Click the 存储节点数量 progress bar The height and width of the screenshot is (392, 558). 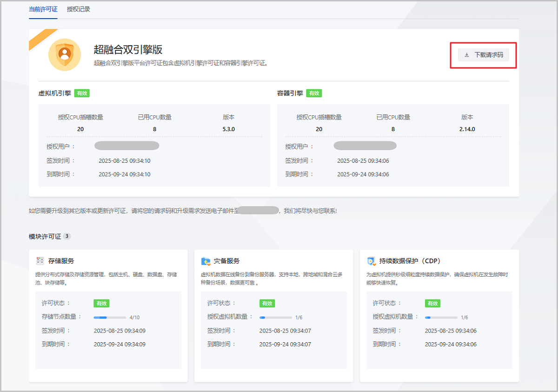tap(110, 318)
